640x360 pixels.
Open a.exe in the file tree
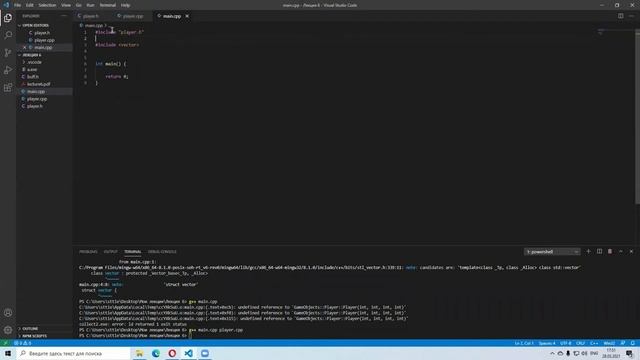click(x=32, y=69)
